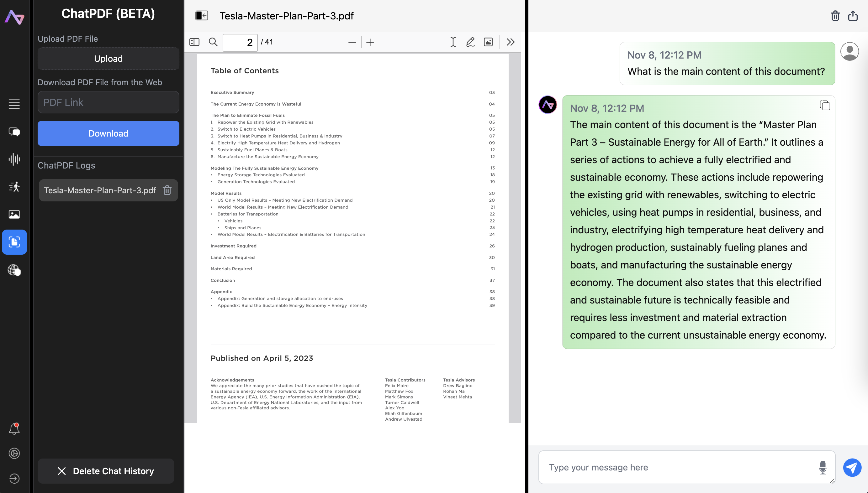Viewport: 868px width, 493px height.
Task: Click the copy icon on the AI response
Action: click(825, 105)
